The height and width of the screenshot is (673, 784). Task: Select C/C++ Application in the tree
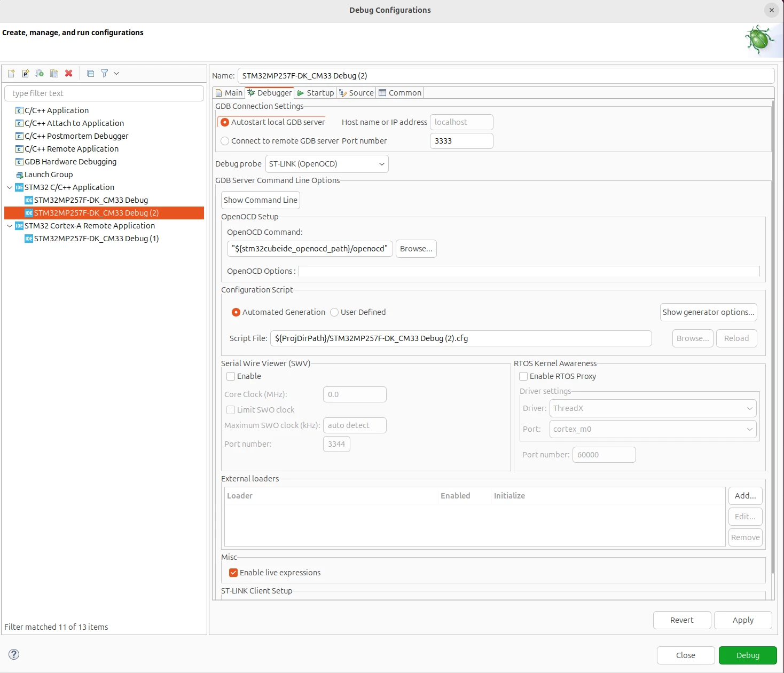coord(57,110)
